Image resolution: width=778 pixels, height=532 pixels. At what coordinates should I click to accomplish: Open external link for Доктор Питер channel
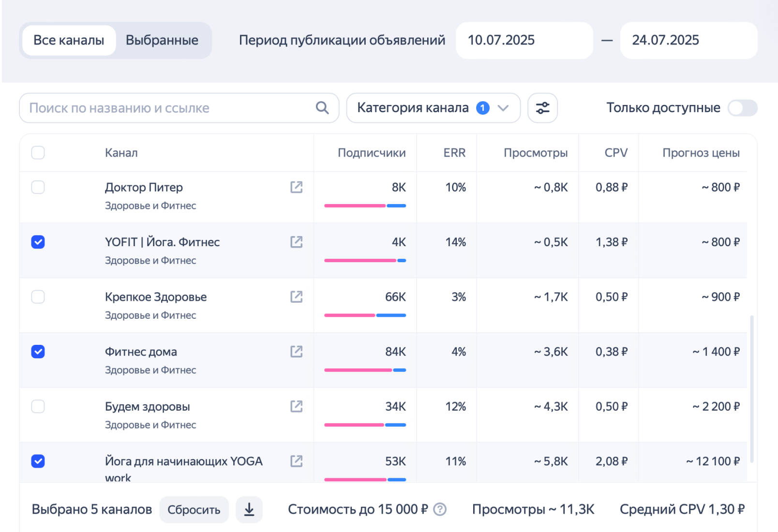[297, 188]
